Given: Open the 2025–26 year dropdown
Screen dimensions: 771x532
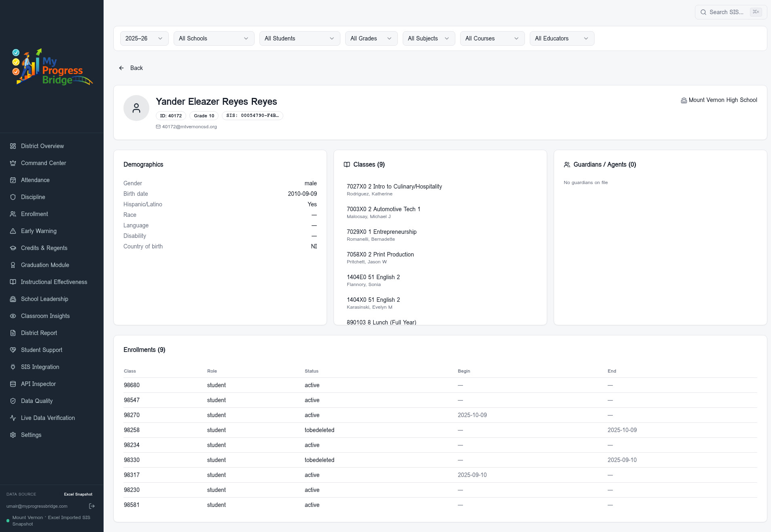Looking at the screenshot, I should (144, 38).
